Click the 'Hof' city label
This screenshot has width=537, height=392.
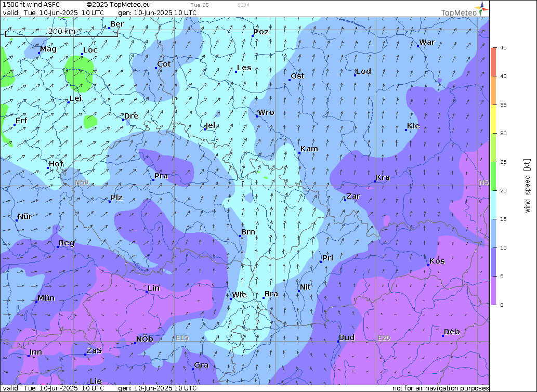coord(56,164)
